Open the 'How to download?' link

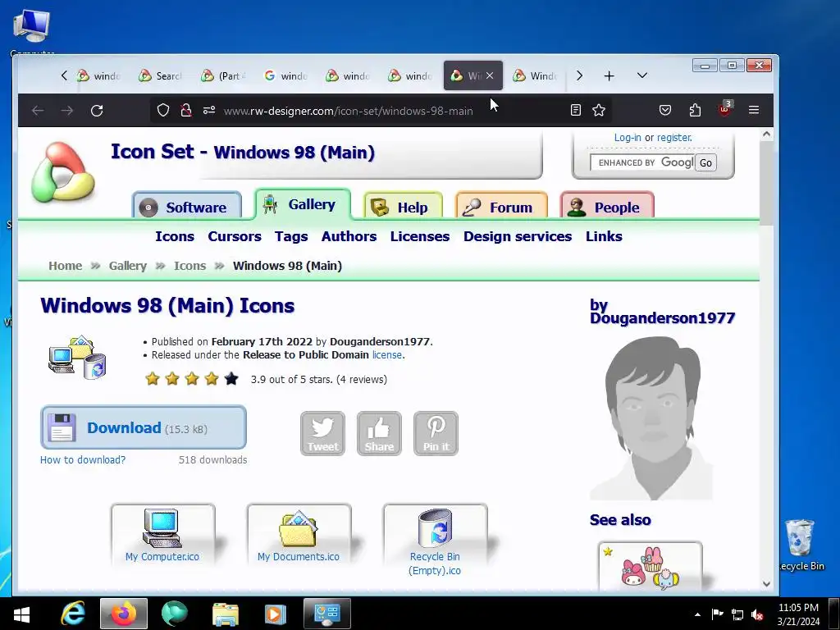pyautogui.click(x=83, y=459)
